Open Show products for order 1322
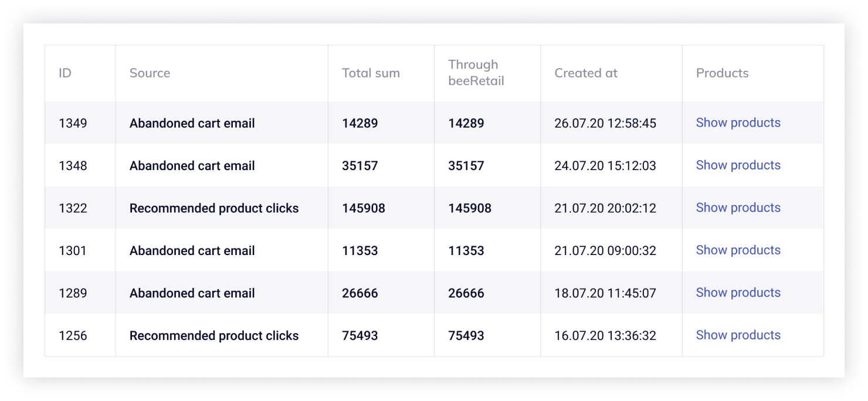 click(738, 208)
